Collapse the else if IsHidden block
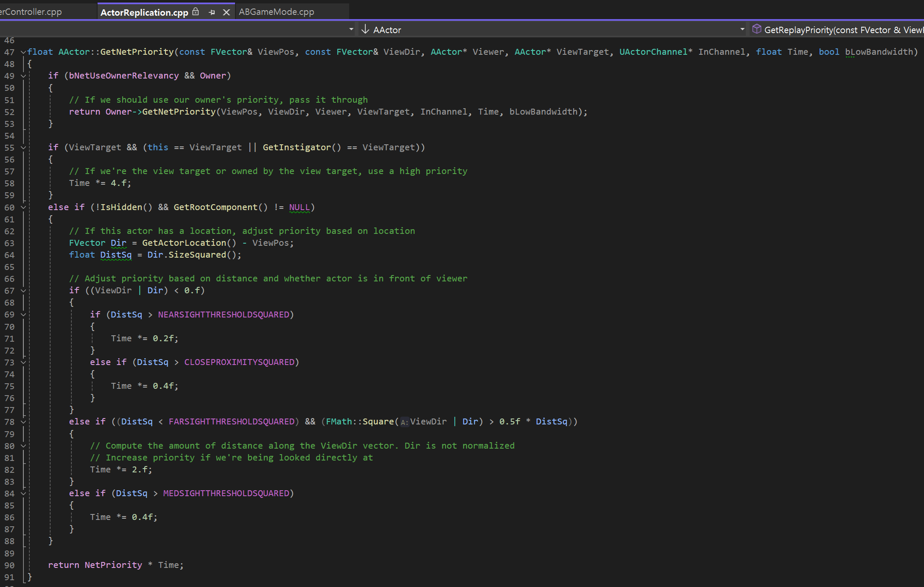924x587 pixels. (x=23, y=208)
